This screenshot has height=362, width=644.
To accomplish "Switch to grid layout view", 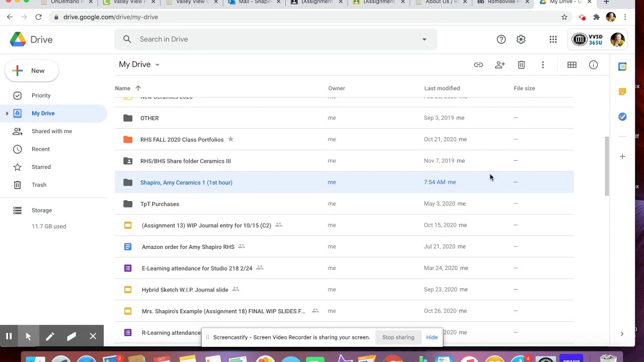I will coord(572,65).
